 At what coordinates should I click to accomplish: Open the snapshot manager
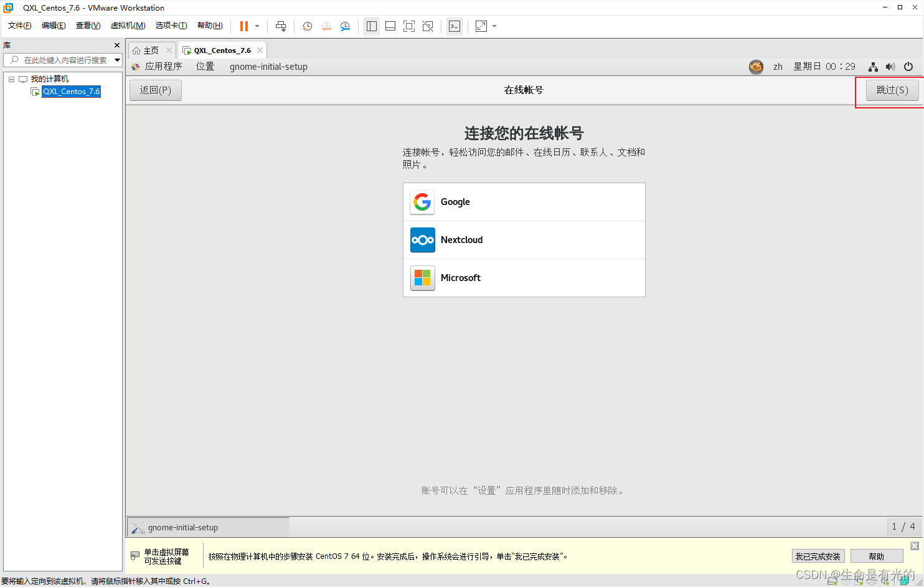pyautogui.click(x=345, y=26)
